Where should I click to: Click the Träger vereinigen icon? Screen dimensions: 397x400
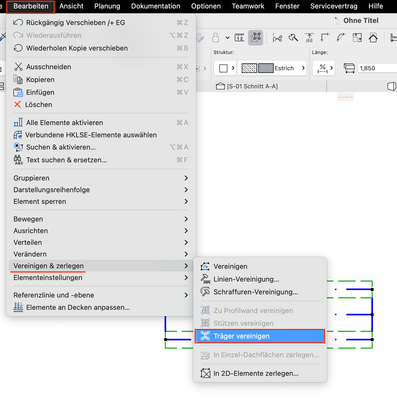(205, 336)
